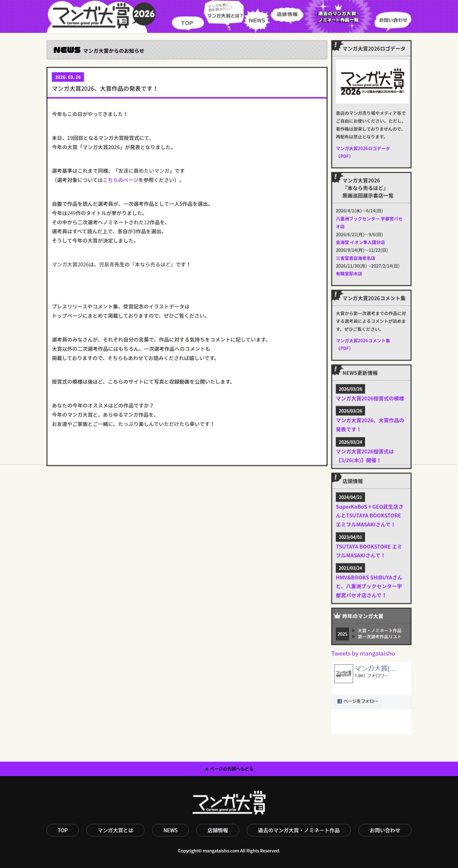
Task: Click the footer マンガ大賞 logo
Action: point(229,803)
